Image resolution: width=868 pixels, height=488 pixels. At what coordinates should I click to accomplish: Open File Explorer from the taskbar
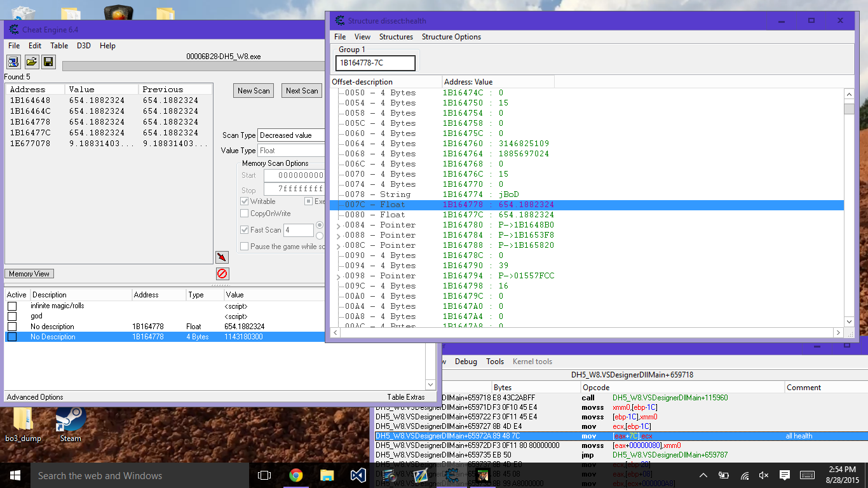point(327,475)
